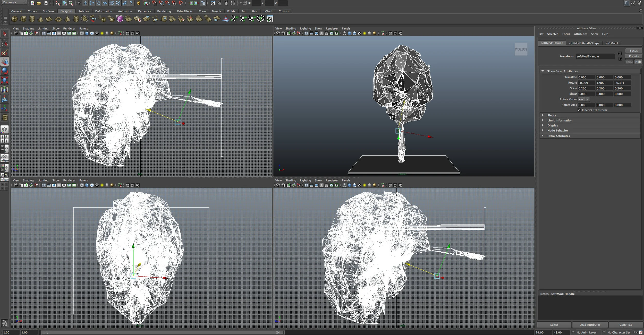Switch to the Polygons shelf tab
This screenshot has height=335, width=644.
(x=66, y=11)
